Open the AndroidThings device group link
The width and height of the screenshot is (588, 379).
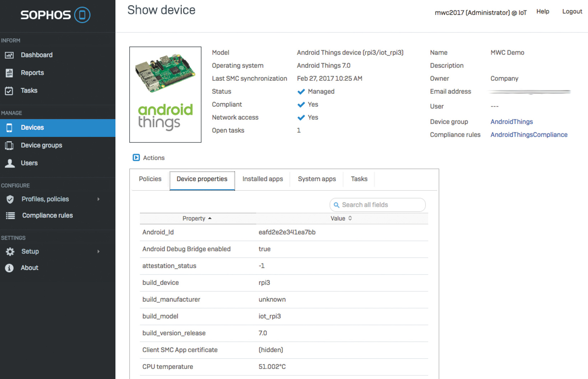[512, 122]
